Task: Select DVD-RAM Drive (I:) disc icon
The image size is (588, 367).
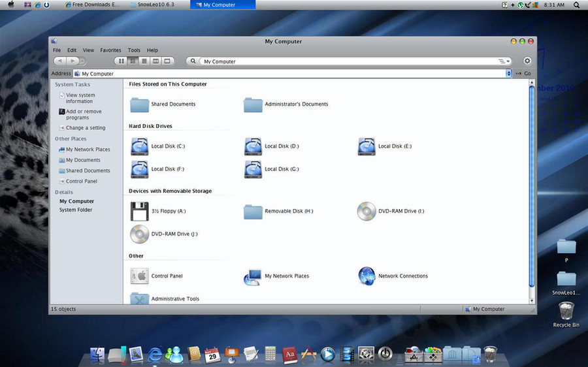Action: 367,212
